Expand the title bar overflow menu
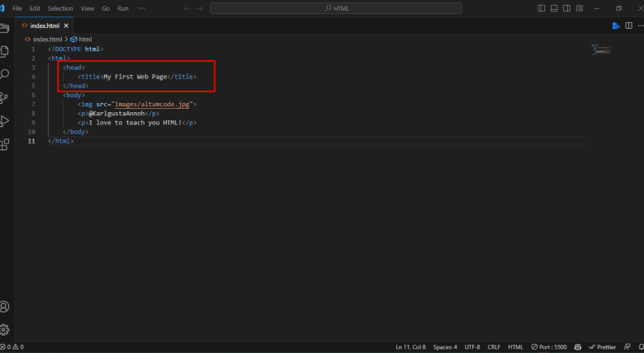This screenshot has width=644, height=353. pyautogui.click(x=142, y=8)
